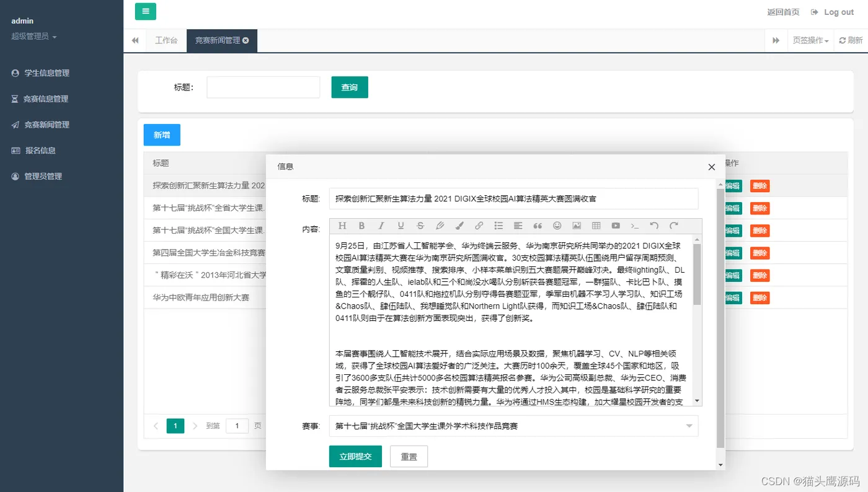Focus the page number jump field

point(237,426)
